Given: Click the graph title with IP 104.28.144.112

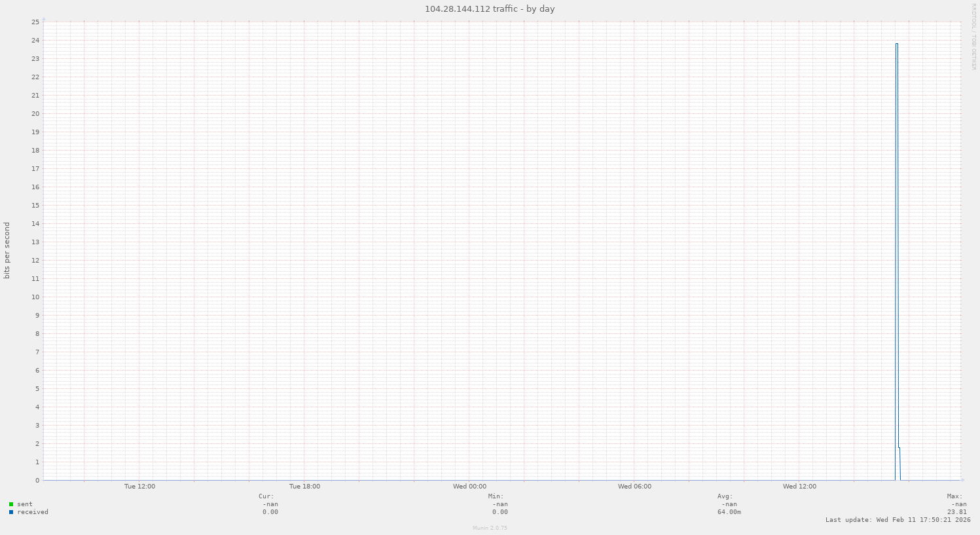Looking at the screenshot, I should coord(490,9).
